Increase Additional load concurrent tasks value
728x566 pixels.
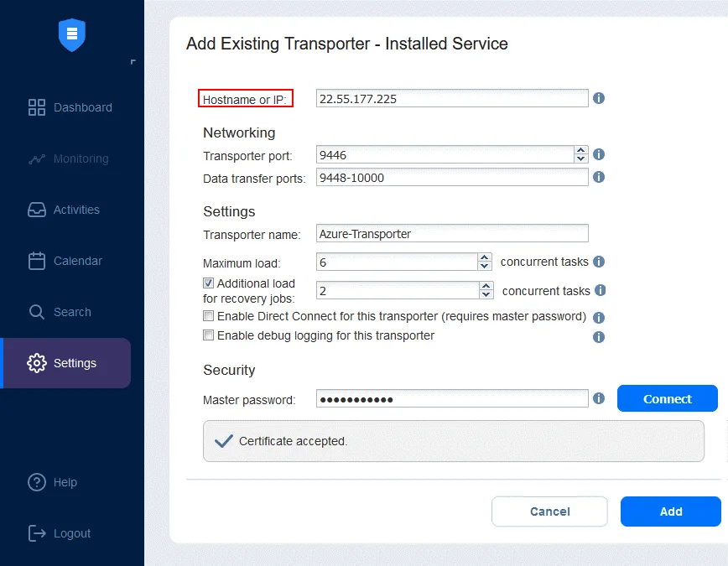click(x=486, y=286)
